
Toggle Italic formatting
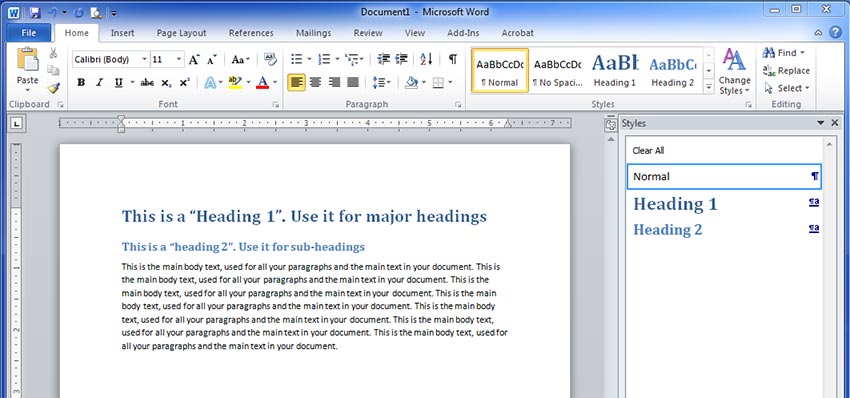[x=99, y=82]
